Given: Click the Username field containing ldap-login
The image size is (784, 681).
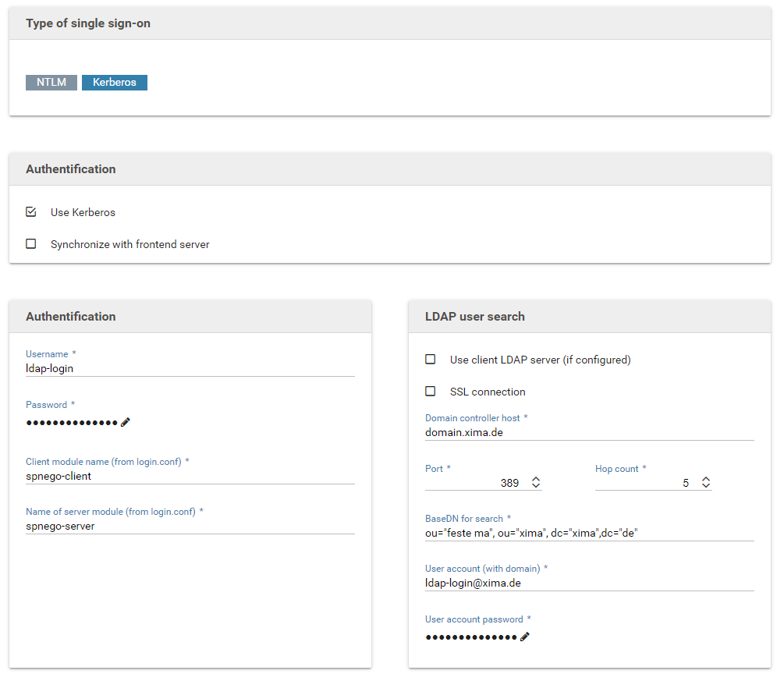Looking at the screenshot, I should tap(190, 368).
